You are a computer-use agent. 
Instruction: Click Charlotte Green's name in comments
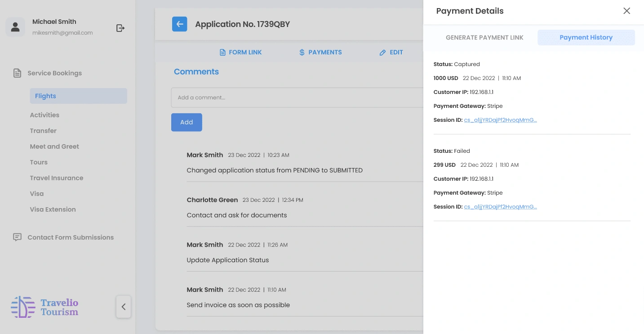point(212,200)
